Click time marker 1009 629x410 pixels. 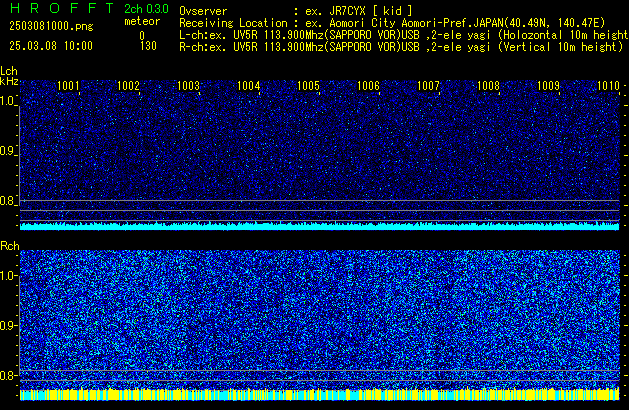pyautogui.click(x=548, y=85)
